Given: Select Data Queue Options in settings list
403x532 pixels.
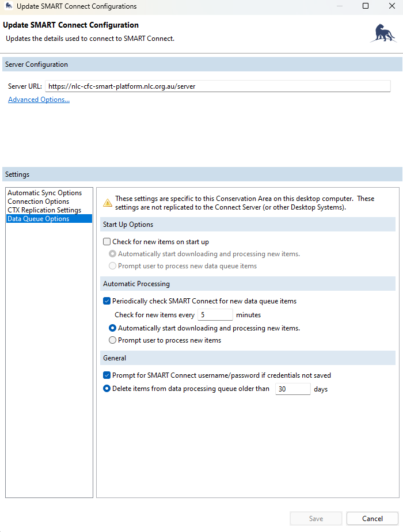Looking at the screenshot, I should click(38, 219).
